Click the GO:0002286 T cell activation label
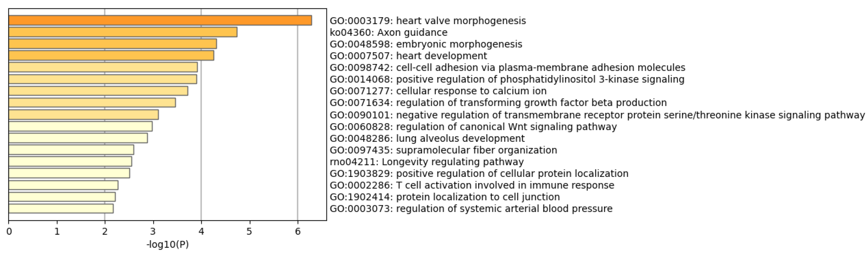 472,185
